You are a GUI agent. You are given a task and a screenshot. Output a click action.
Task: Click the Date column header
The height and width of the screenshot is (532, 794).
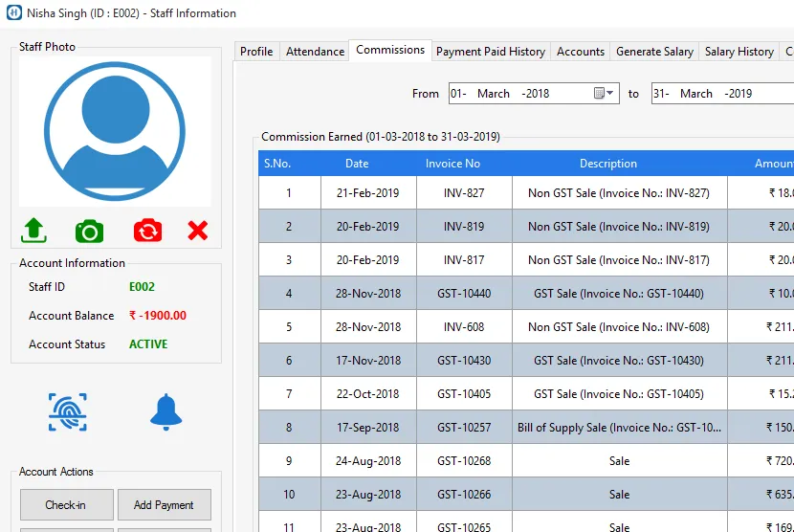pyautogui.click(x=357, y=164)
